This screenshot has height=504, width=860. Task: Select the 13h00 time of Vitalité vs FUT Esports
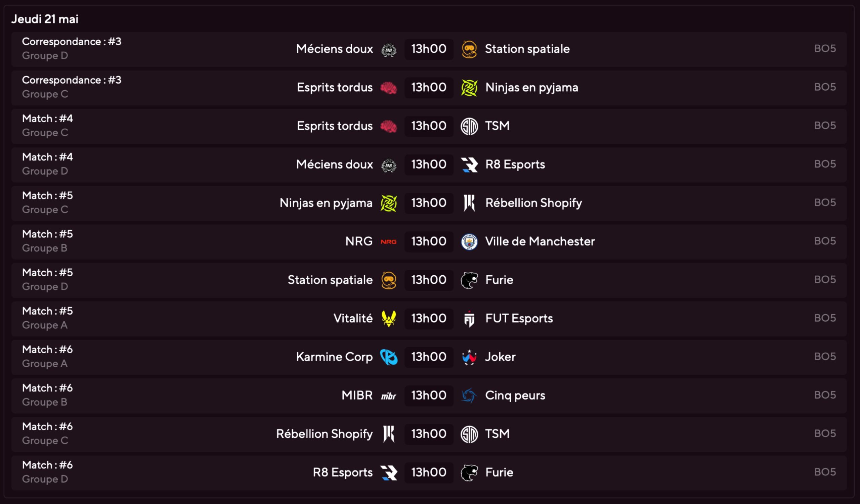coord(429,319)
